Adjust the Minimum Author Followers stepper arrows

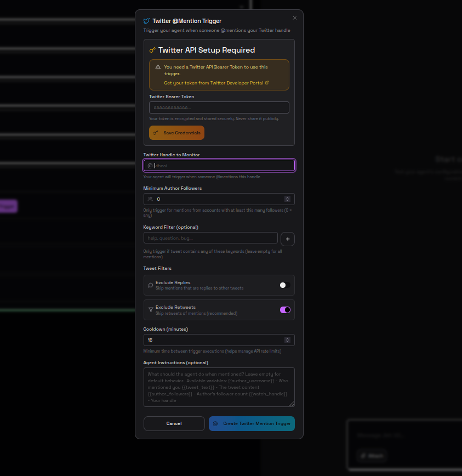click(287, 199)
